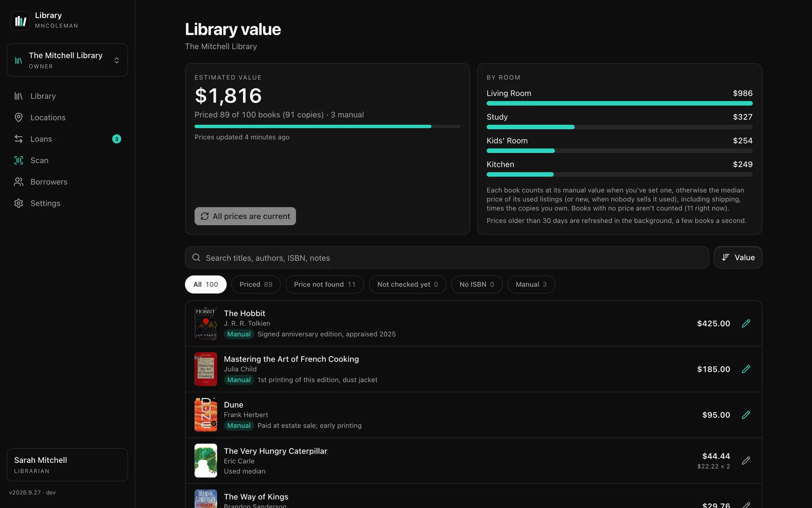Edit Dune price pencil icon
The height and width of the screenshot is (508, 812).
[x=746, y=415]
